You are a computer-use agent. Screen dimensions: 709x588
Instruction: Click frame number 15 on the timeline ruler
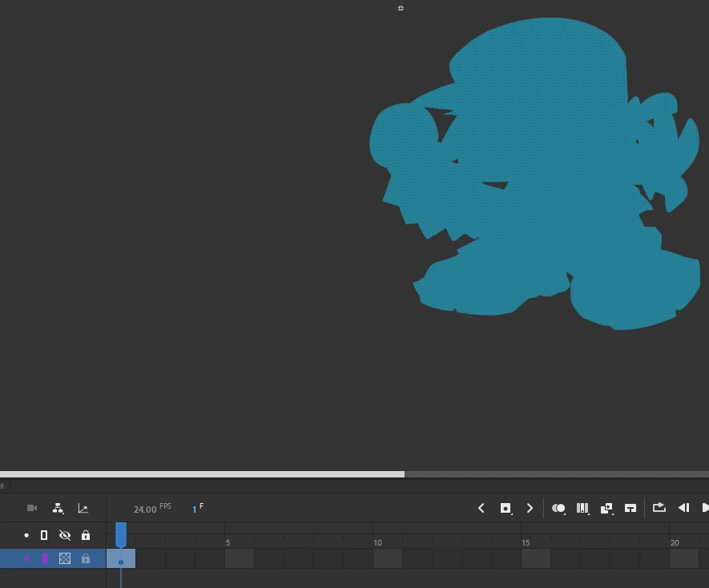[526, 543]
